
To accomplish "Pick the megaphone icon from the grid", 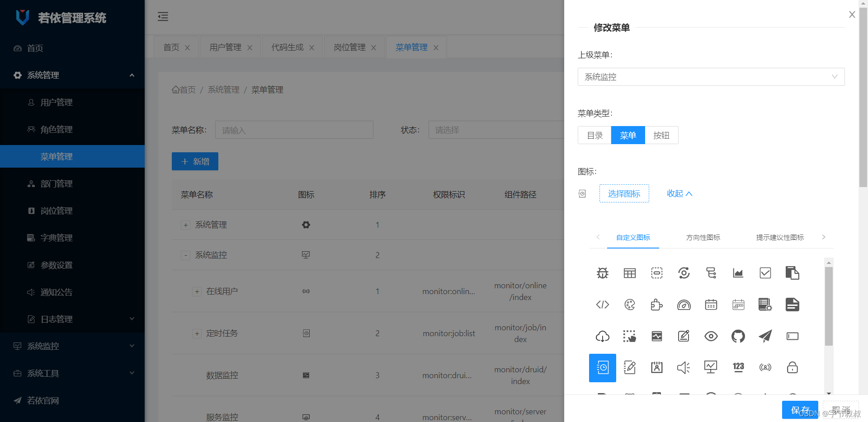I will 684,367.
